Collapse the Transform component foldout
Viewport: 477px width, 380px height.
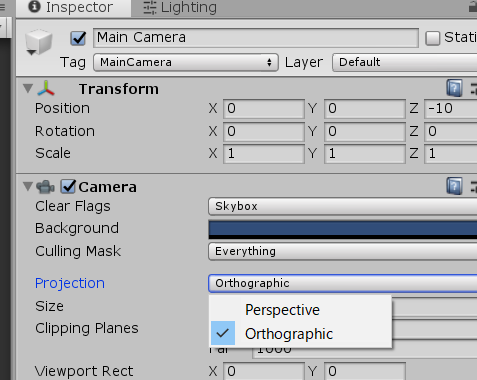pyautogui.click(x=28, y=89)
